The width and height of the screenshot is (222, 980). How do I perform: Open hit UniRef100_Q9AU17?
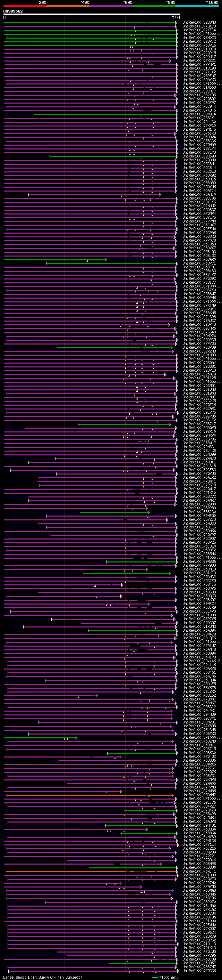pyautogui.click(x=199, y=57)
